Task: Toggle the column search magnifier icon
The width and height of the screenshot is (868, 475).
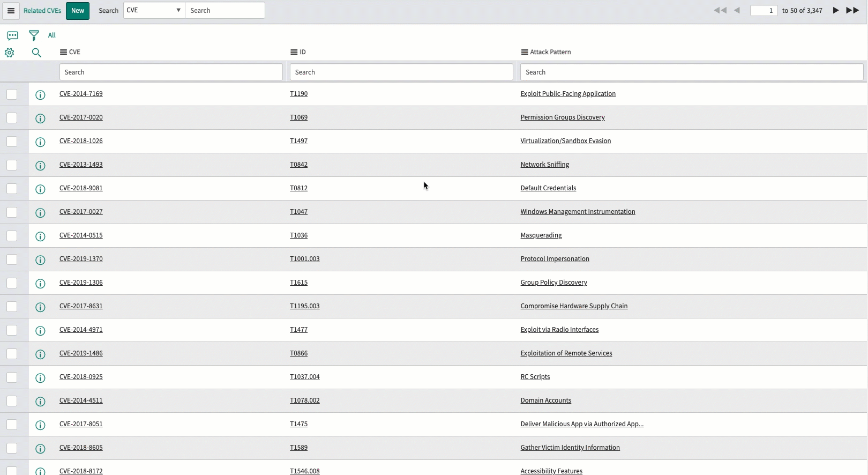Action: point(36,53)
